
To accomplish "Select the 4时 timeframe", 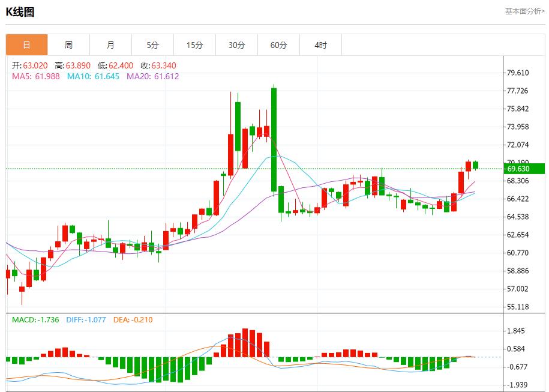I will tap(320, 44).
